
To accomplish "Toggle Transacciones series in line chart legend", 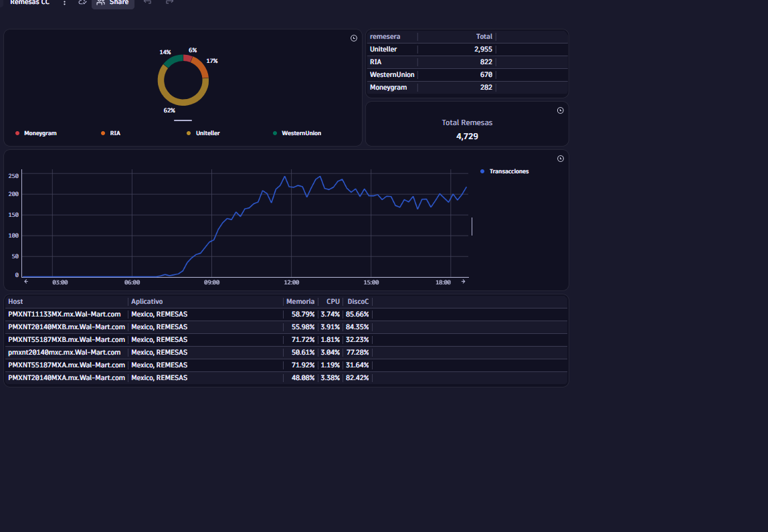I will click(504, 171).
